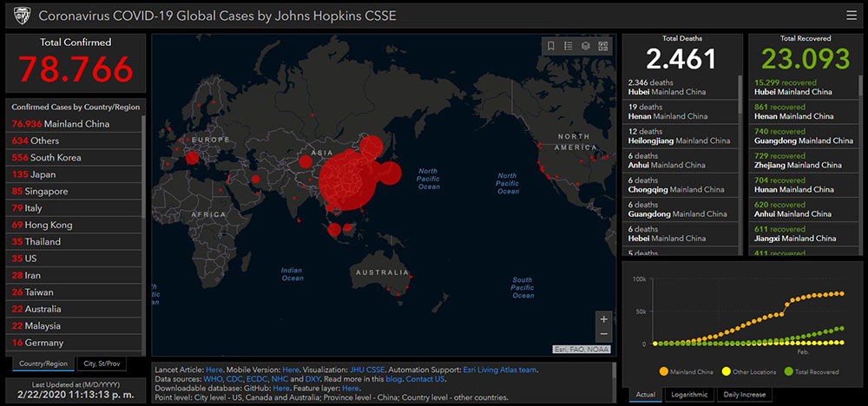Screen dimensions: 868x406
Task: Zoom out of the map
Action: pos(603,334)
